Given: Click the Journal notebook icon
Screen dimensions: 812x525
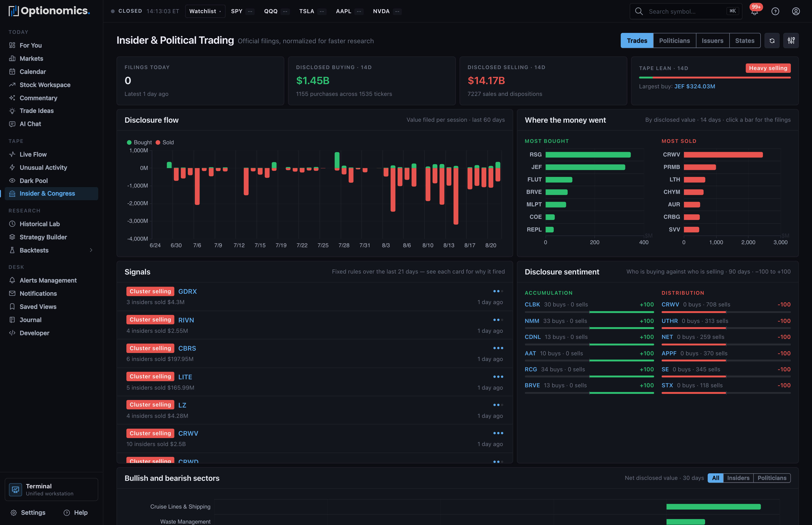Looking at the screenshot, I should coord(12,320).
